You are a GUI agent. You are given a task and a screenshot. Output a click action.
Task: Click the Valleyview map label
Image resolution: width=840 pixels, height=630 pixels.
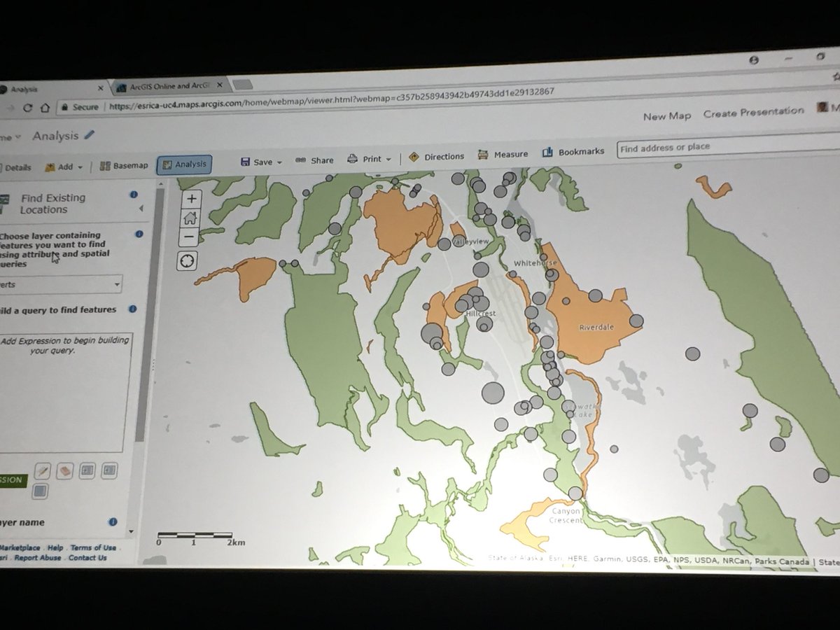[x=470, y=241]
